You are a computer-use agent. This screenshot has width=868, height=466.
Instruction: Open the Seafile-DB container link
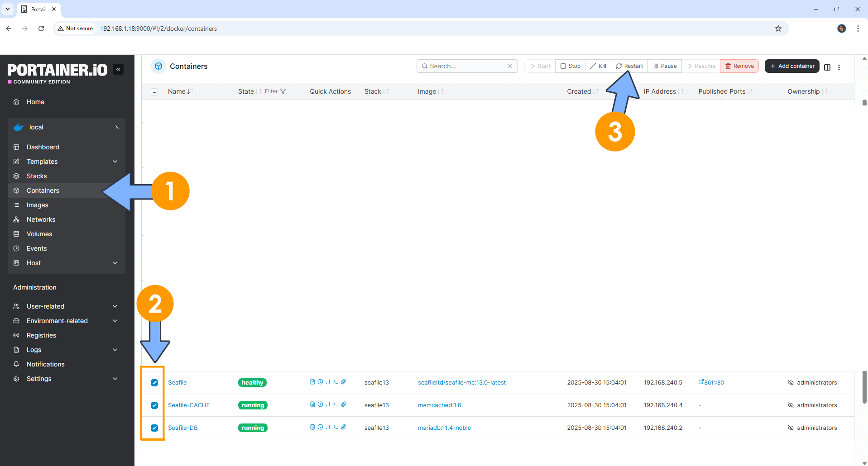[x=182, y=428]
